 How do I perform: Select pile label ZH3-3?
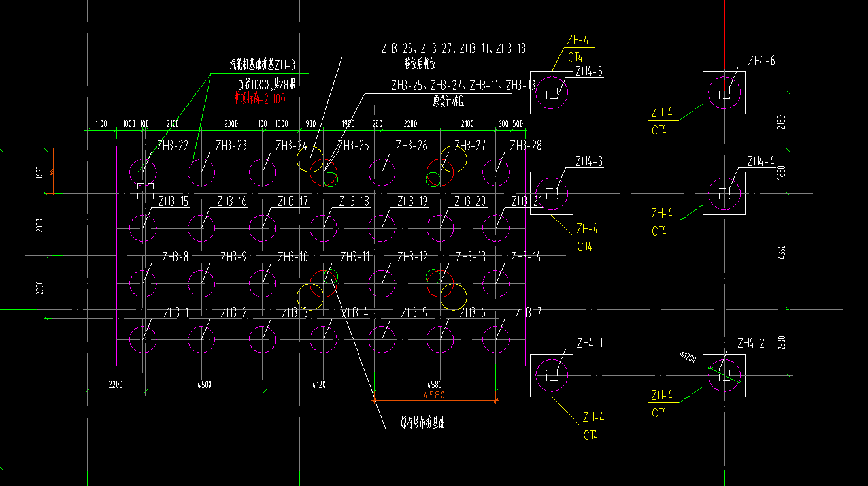click(295, 313)
